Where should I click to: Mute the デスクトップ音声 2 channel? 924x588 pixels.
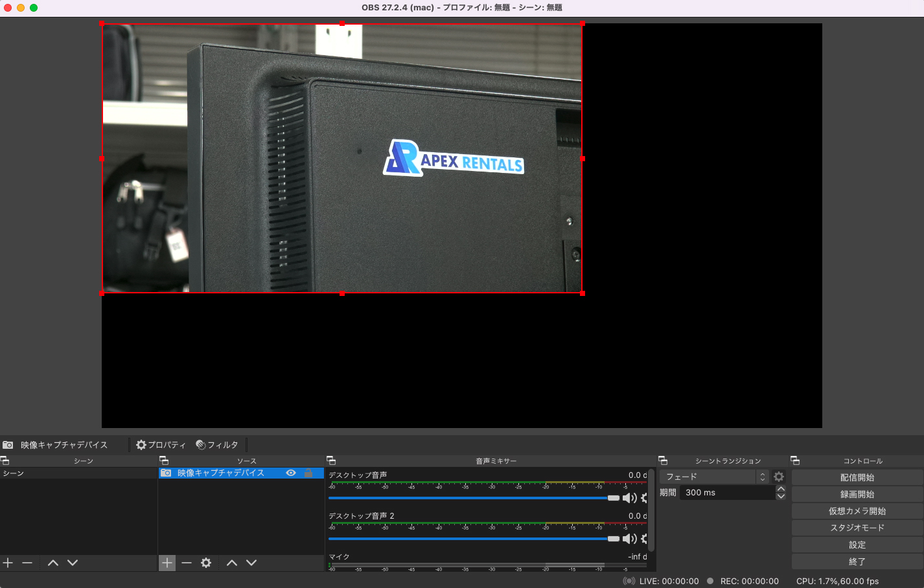pos(629,539)
